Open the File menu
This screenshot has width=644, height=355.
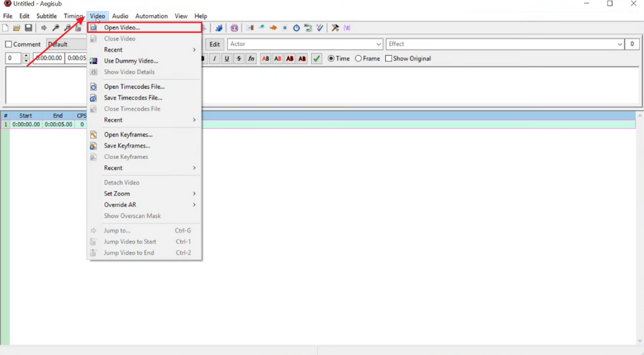[x=8, y=16]
